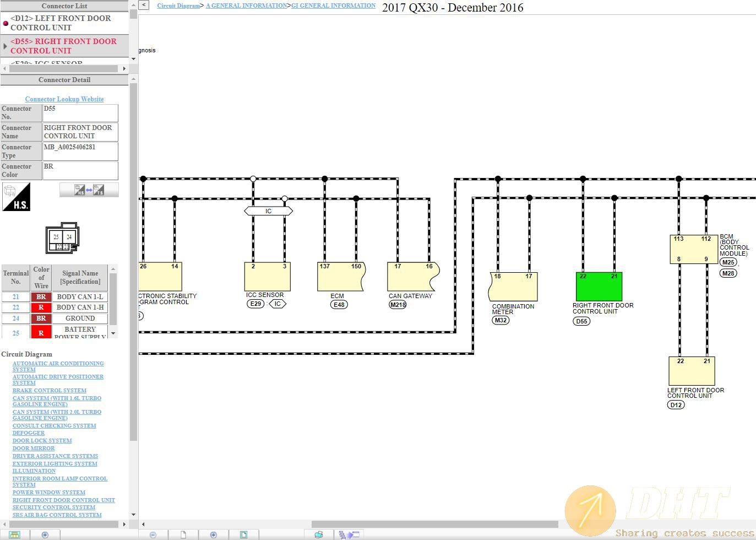Click the M25 BCM connector label
The width and height of the screenshot is (756, 540).
tap(728, 262)
